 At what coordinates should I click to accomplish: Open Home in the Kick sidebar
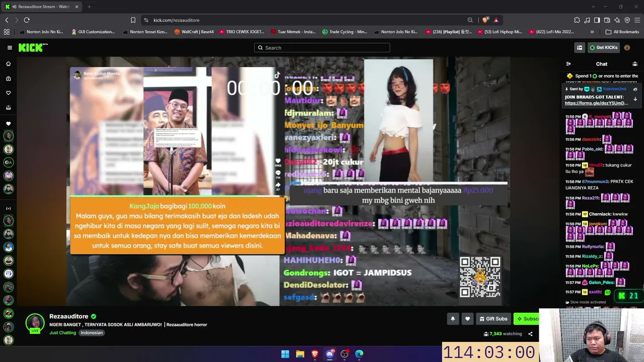click(8, 64)
